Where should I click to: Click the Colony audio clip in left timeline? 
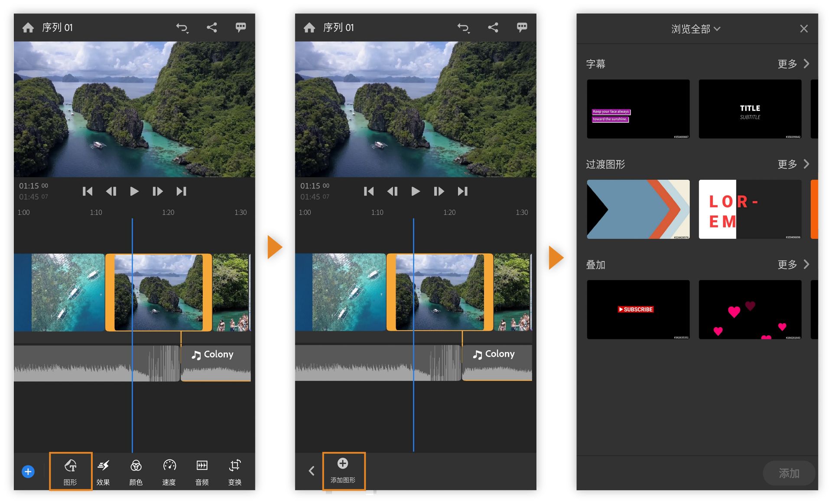pos(215,363)
